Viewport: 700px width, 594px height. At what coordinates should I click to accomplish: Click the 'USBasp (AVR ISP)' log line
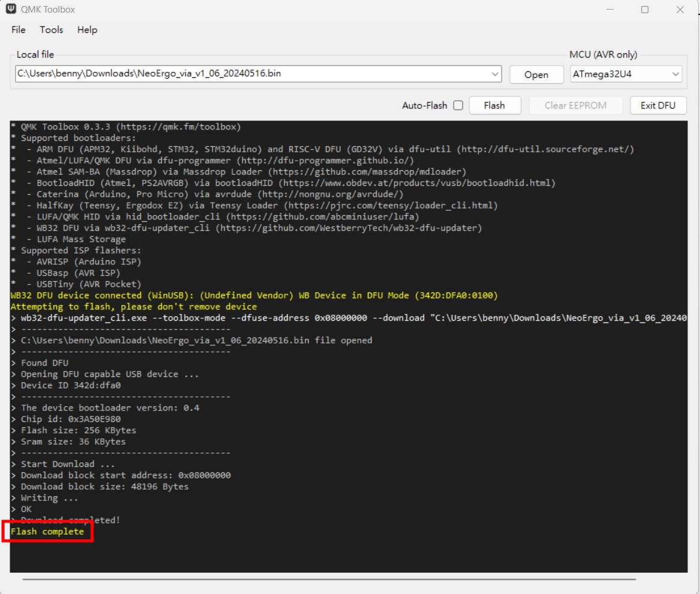tap(66, 273)
